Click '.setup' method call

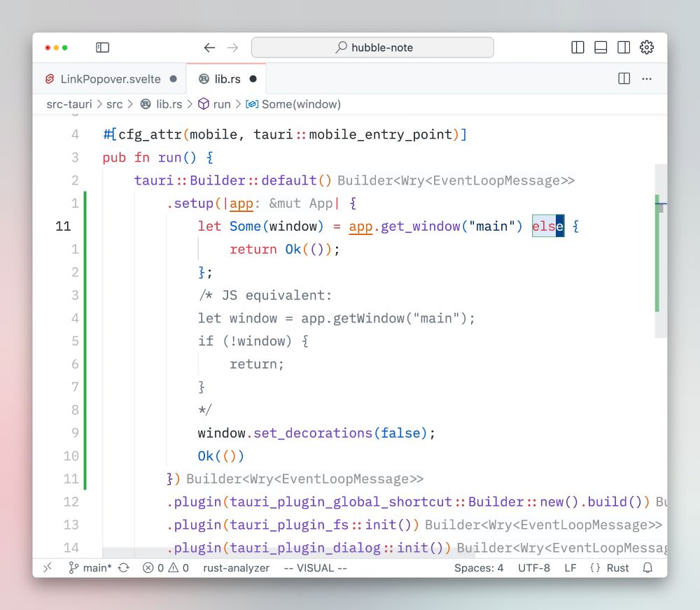coord(190,204)
